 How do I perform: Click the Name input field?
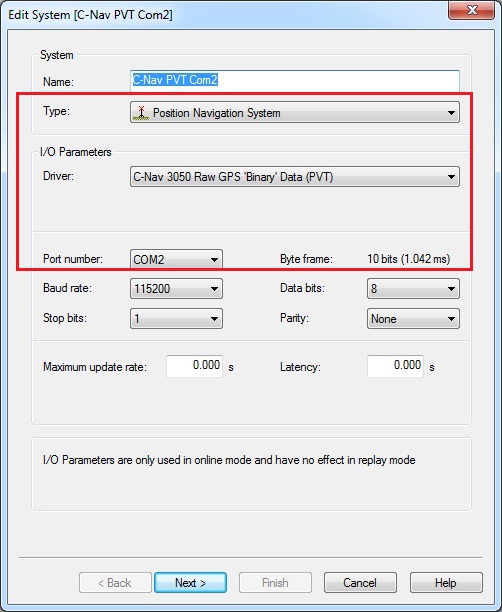[x=295, y=81]
